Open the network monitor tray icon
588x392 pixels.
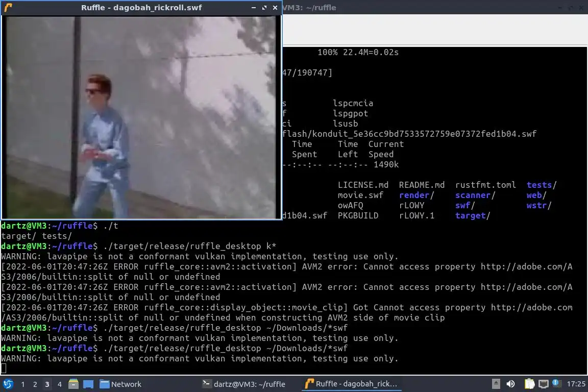[544, 384]
